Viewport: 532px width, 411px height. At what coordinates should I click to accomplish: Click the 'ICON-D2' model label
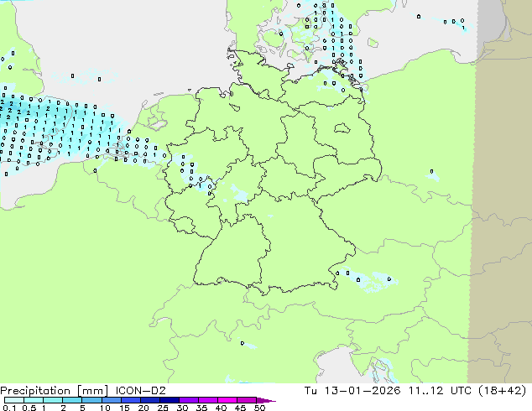140,391
